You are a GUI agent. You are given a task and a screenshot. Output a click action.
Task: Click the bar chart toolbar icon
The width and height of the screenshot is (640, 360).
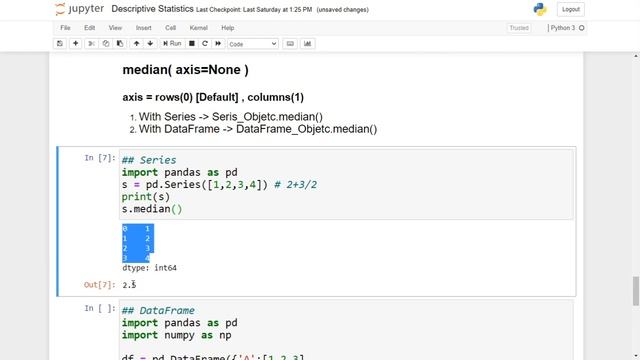(x=307, y=44)
